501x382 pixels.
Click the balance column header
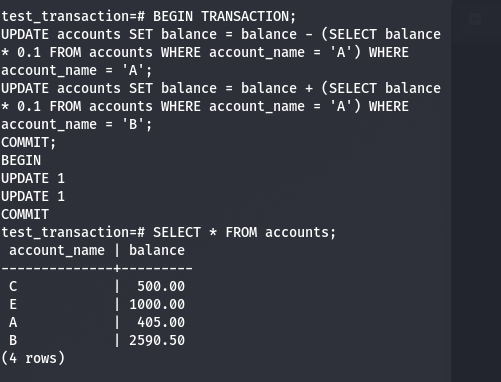tap(157, 250)
